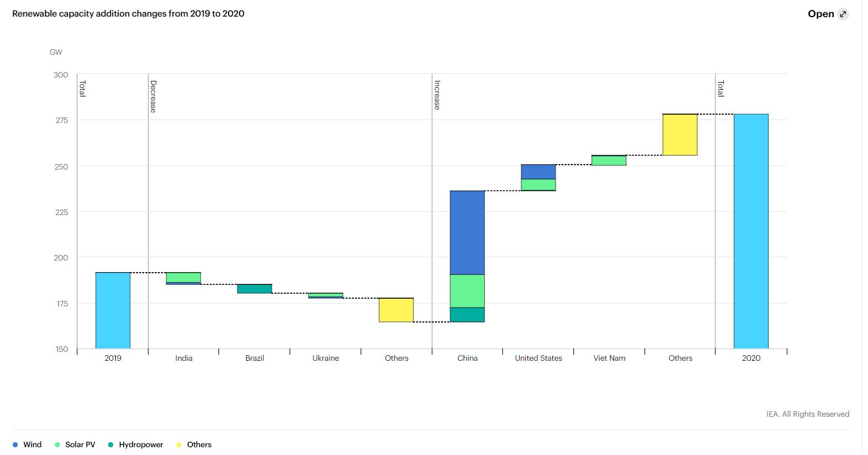
Task: Click the expand arrow icon beside Open
Action: [x=843, y=14]
